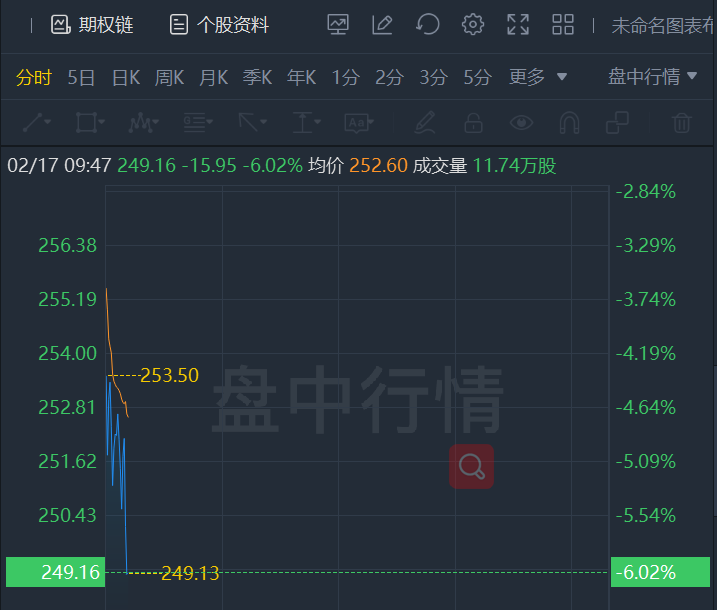This screenshot has width=717, height=610.
Task: Expand the 更多 more intervals dropdown
Action: click(x=538, y=77)
